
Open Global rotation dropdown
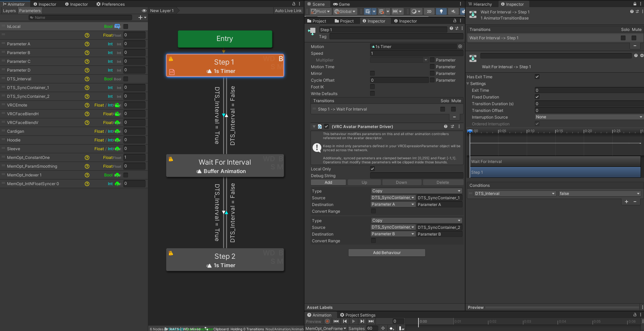[x=345, y=11]
